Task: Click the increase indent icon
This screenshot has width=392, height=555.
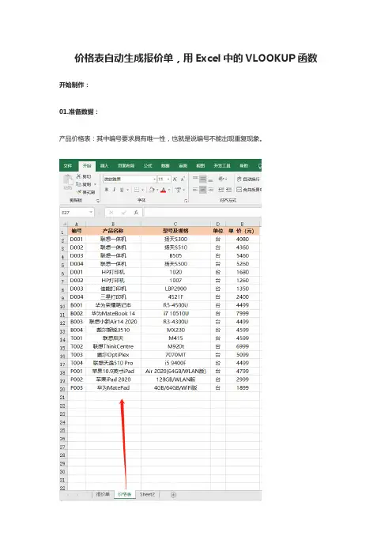Action: [x=228, y=190]
